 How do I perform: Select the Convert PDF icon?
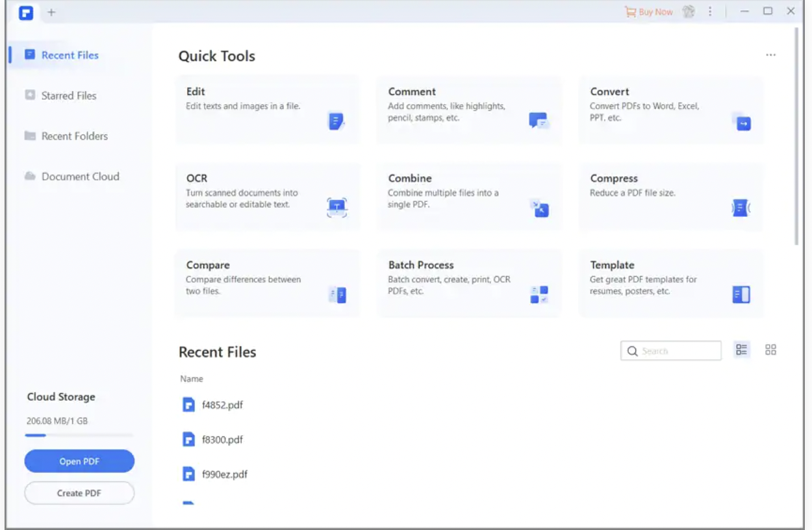[742, 122]
